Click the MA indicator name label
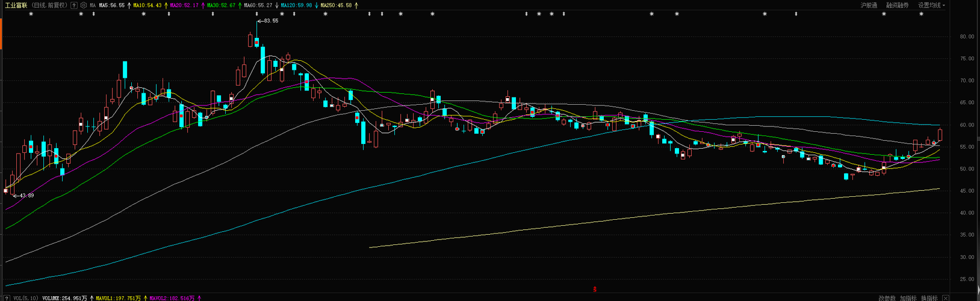This screenshot has width=980, height=301. coord(93,5)
